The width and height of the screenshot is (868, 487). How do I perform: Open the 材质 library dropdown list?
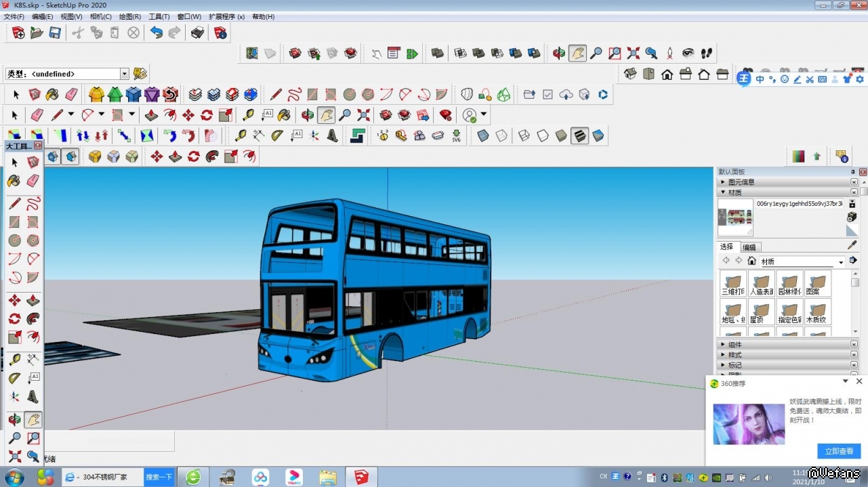coord(841,262)
